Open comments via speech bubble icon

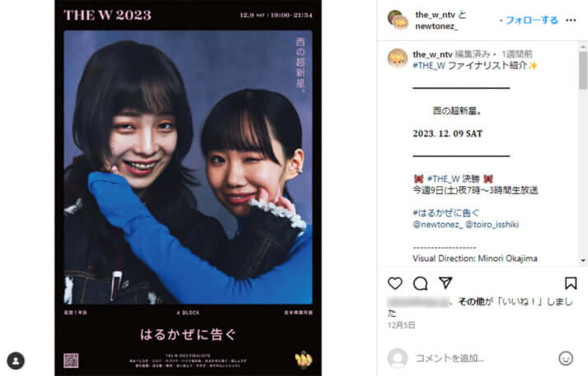420,284
